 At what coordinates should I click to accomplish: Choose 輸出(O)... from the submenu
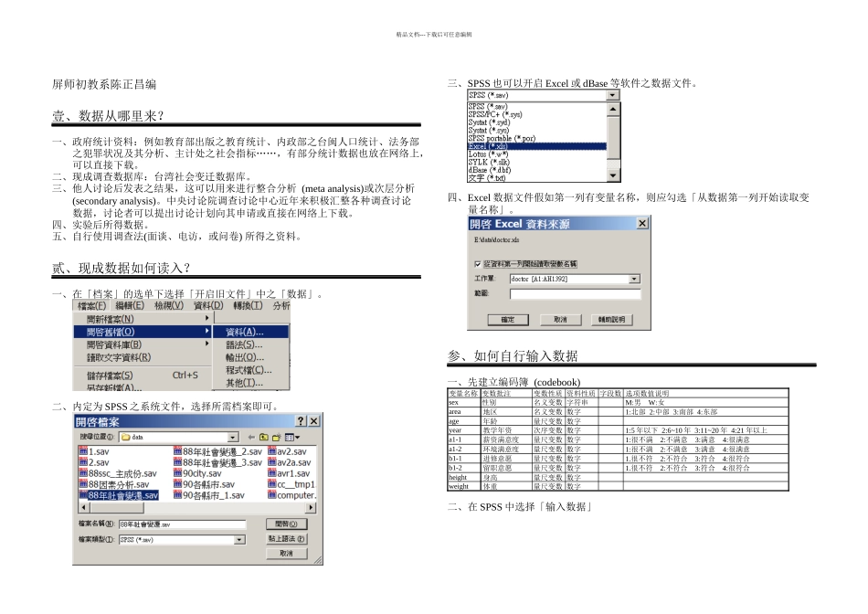pyautogui.click(x=250, y=357)
